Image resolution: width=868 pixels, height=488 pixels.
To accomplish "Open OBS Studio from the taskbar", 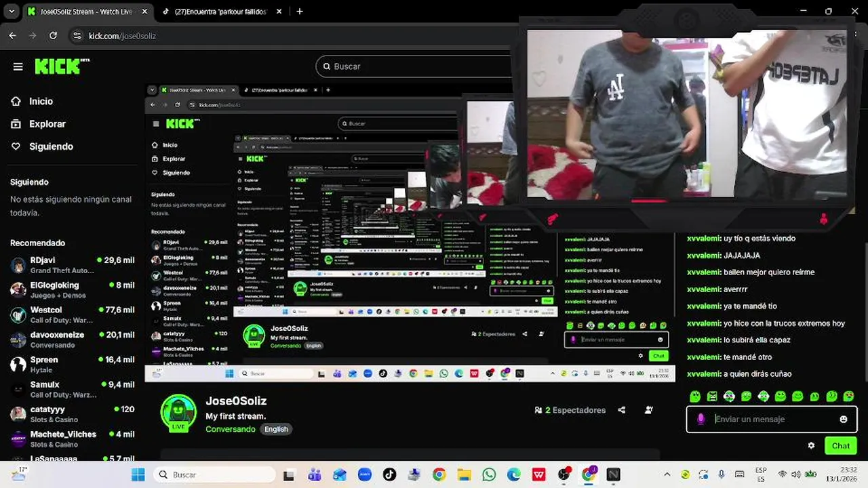I will [564, 475].
